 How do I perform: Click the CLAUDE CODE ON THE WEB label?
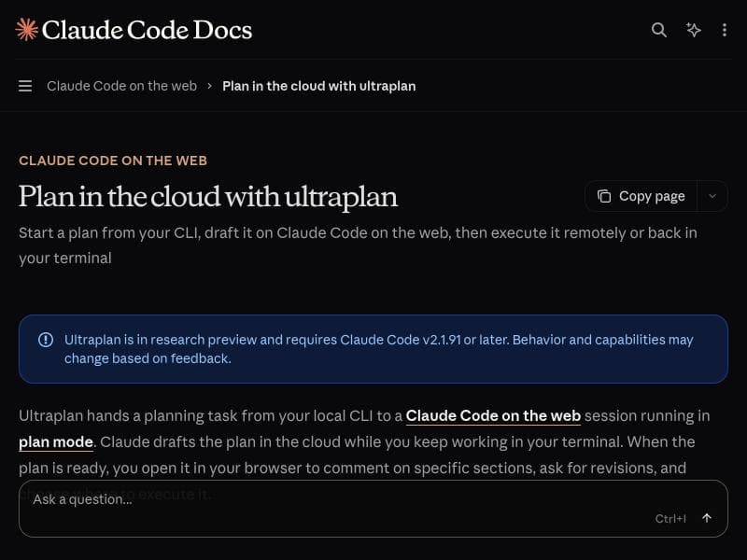pos(112,161)
